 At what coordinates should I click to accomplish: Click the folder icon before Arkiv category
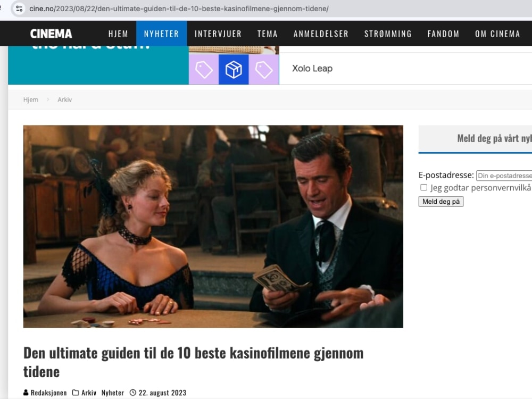pyautogui.click(x=76, y=393)
